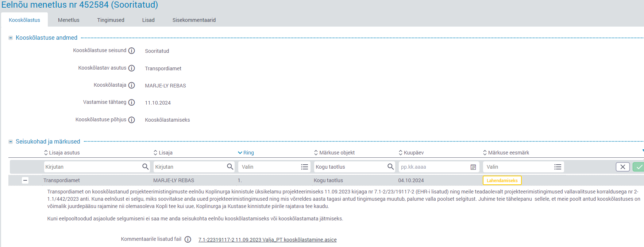
Task: Click the Sooritatud status value
Action: [157, 51]
